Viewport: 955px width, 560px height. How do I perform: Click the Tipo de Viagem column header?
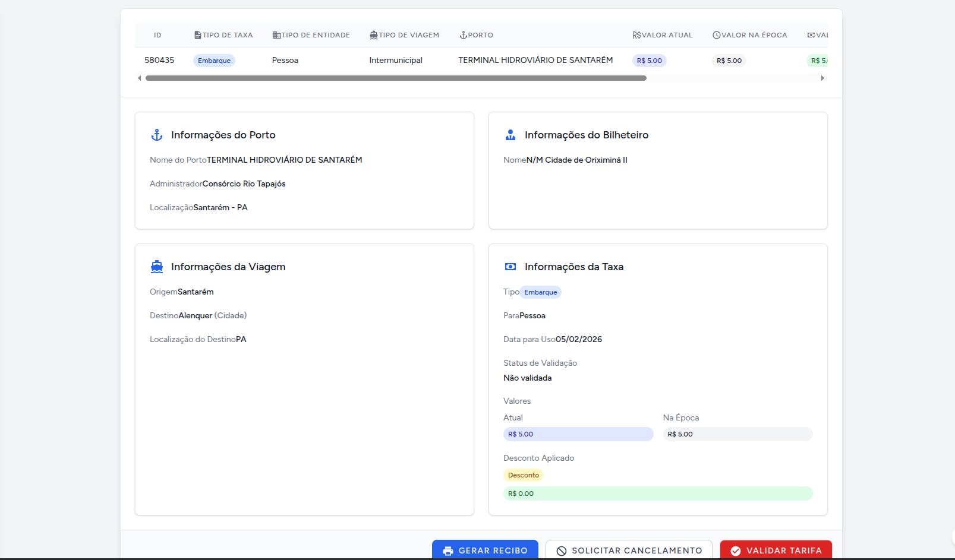404,36
